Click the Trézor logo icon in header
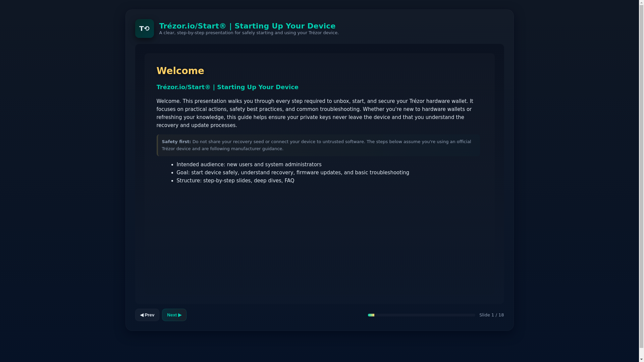 click(144, 28)
